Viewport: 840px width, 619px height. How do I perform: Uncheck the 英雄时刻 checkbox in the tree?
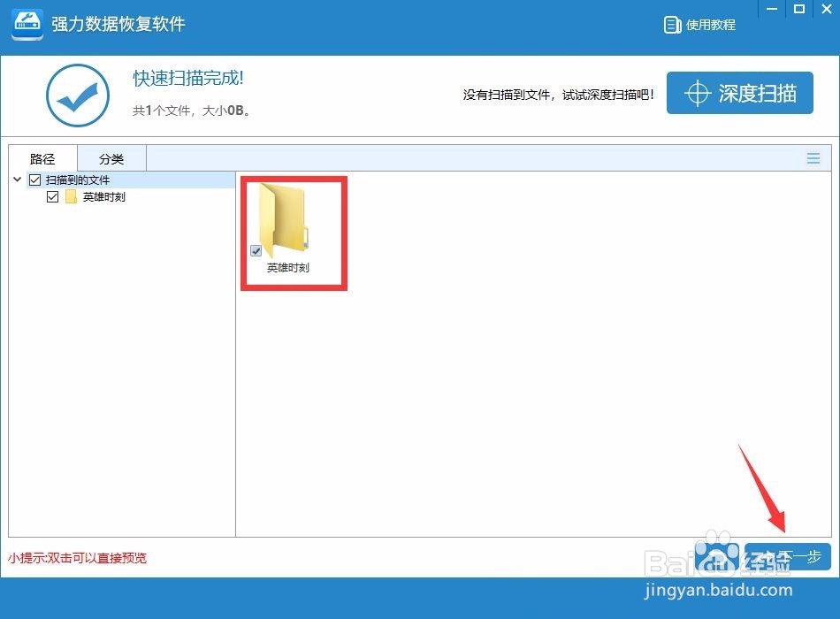[x=52, y=196]
